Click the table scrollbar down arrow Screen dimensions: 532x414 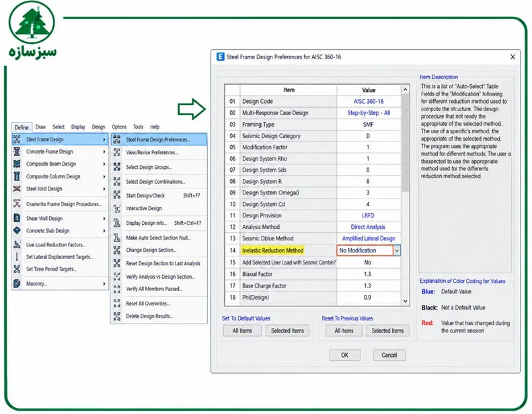(x=405, y=301)
